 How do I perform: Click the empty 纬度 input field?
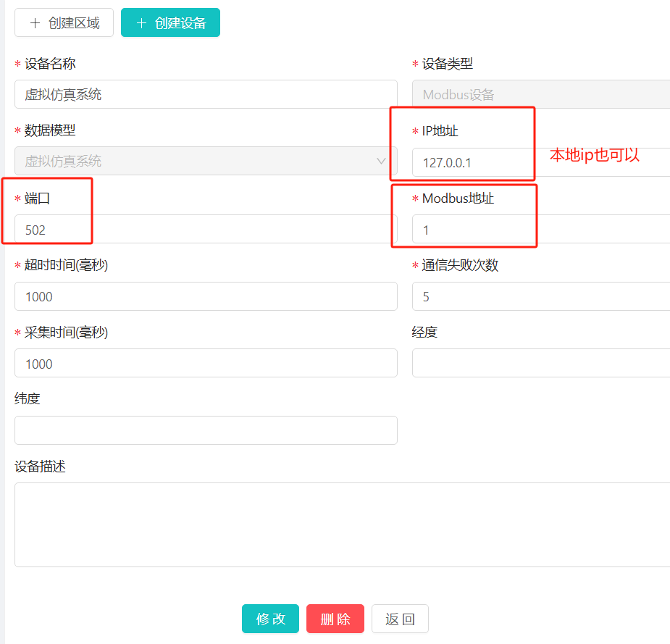click(x=206, y=430)
